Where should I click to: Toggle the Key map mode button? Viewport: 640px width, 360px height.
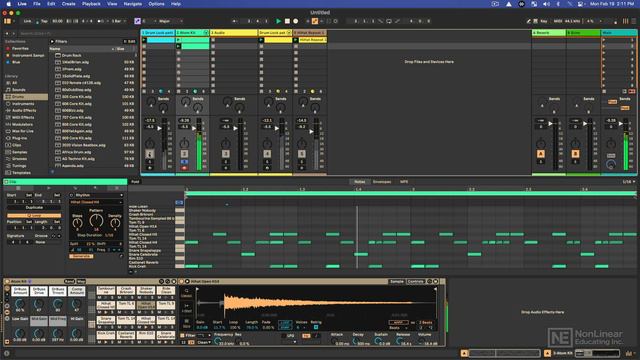click(x=543, y=21)
